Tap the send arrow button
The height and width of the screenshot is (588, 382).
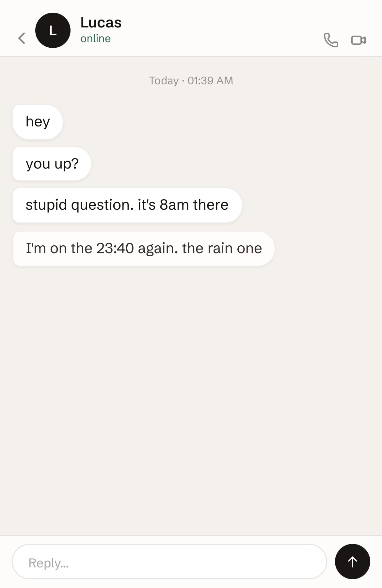352,562
